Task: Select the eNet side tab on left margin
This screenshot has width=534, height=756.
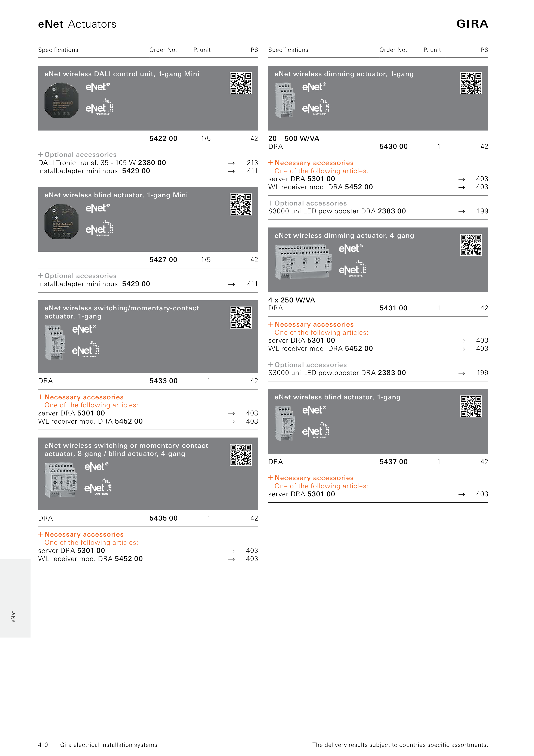Action: tap(14, 616)
